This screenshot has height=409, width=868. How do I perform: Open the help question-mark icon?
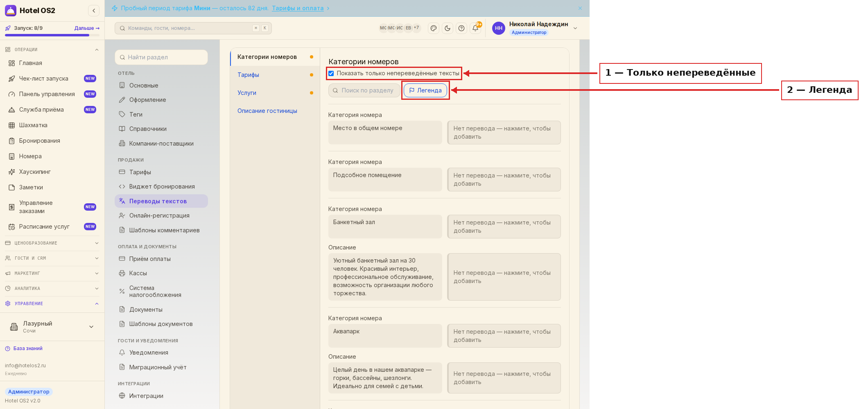coord(461,28)
